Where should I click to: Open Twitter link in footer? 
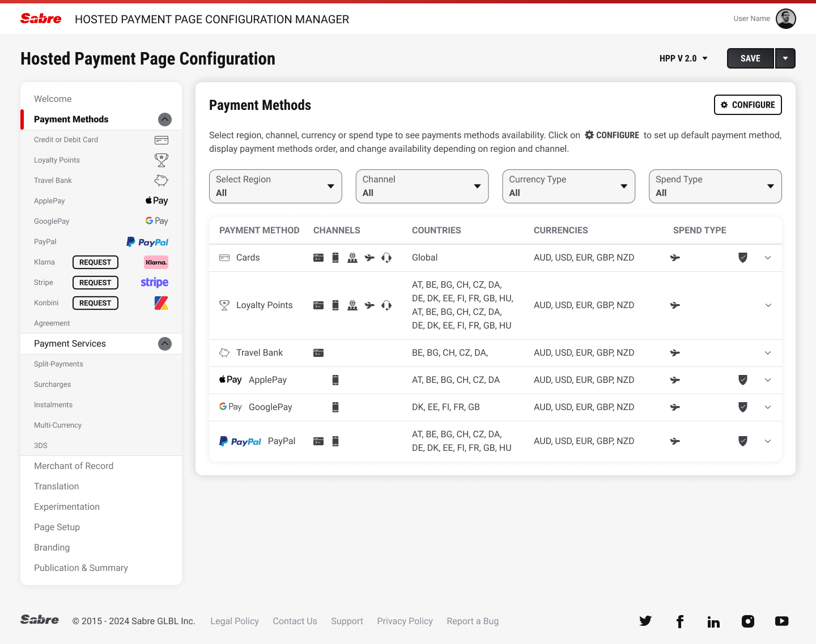[645, 621]
